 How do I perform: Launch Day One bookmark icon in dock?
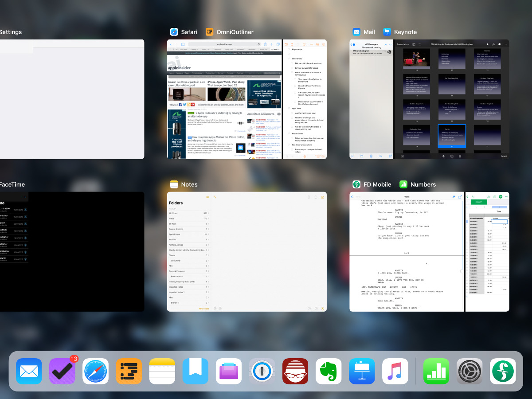click(x=196, y=371)
